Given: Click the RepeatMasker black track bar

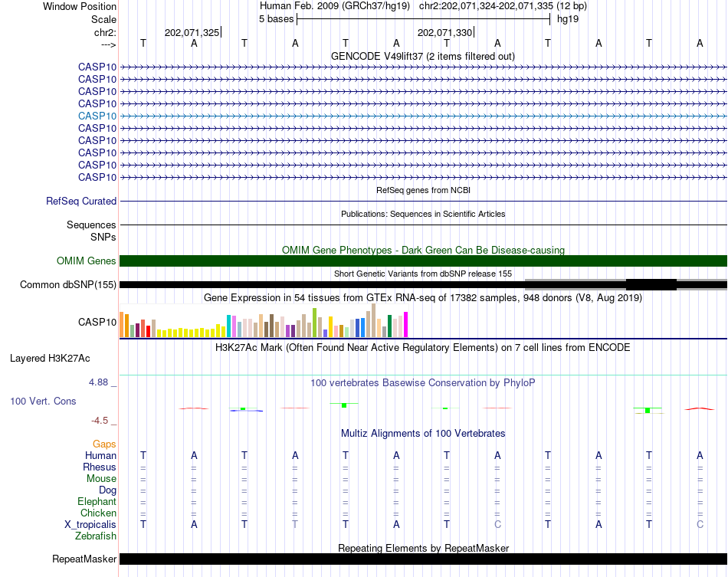Looking at the screenshot, I should tap(423, 559).
